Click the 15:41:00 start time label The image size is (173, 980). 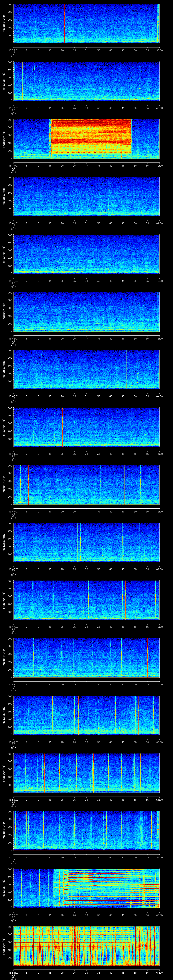[13, 281]
